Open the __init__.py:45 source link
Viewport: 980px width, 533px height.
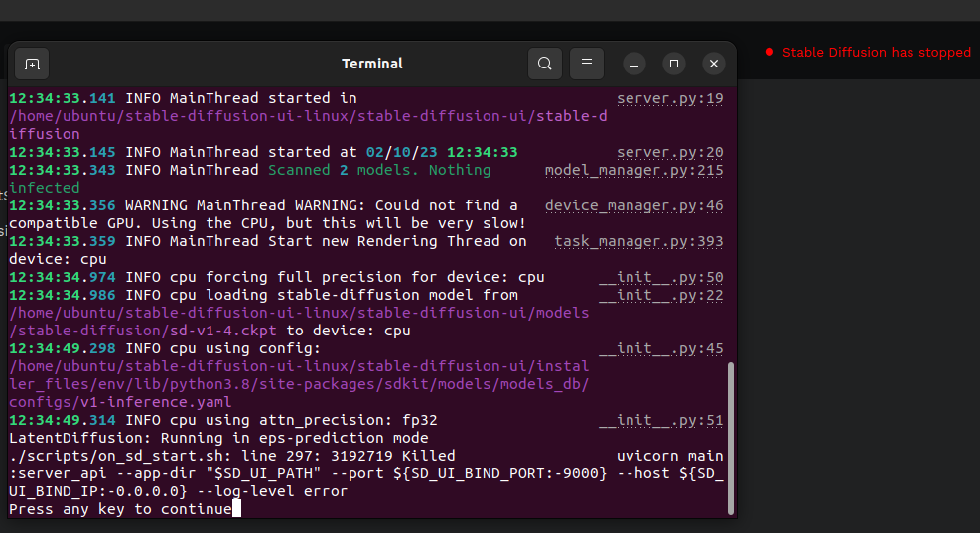click(x=660, y=349)
